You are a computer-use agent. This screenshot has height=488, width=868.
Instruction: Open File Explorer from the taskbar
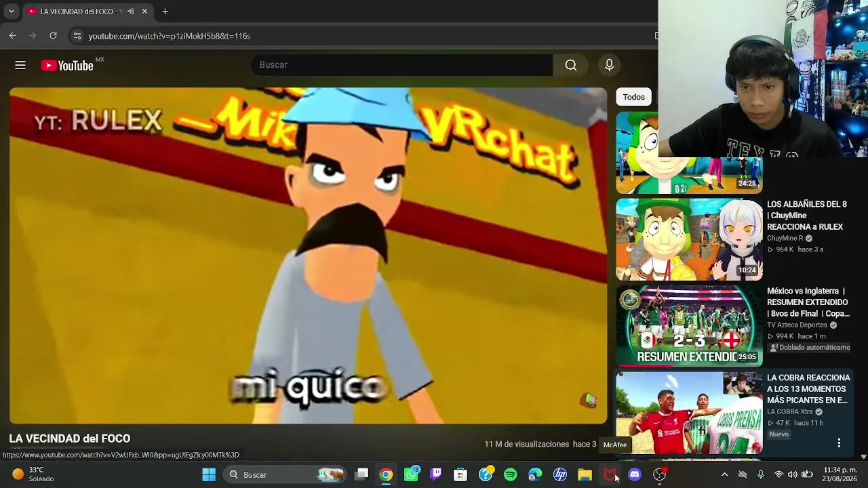tap(585, 474)
